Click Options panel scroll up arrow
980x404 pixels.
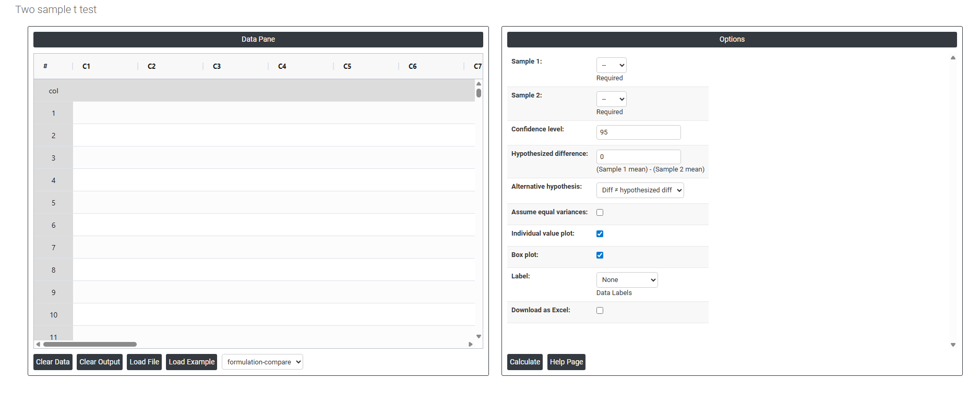click(x=953, y=58)
